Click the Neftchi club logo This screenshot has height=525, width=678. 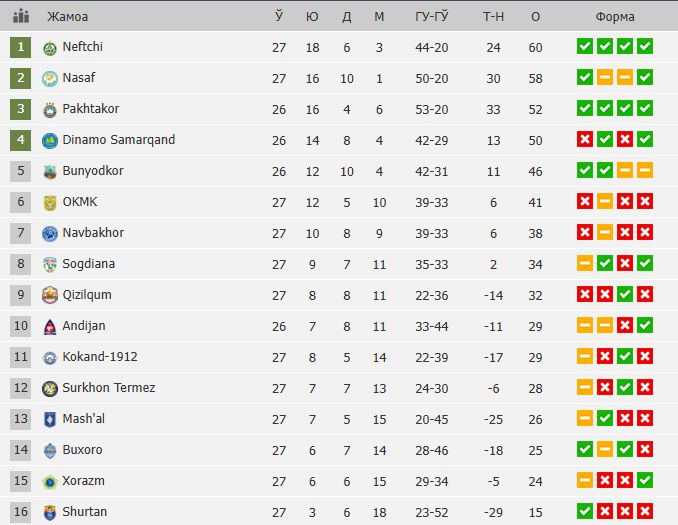(50, 47)
